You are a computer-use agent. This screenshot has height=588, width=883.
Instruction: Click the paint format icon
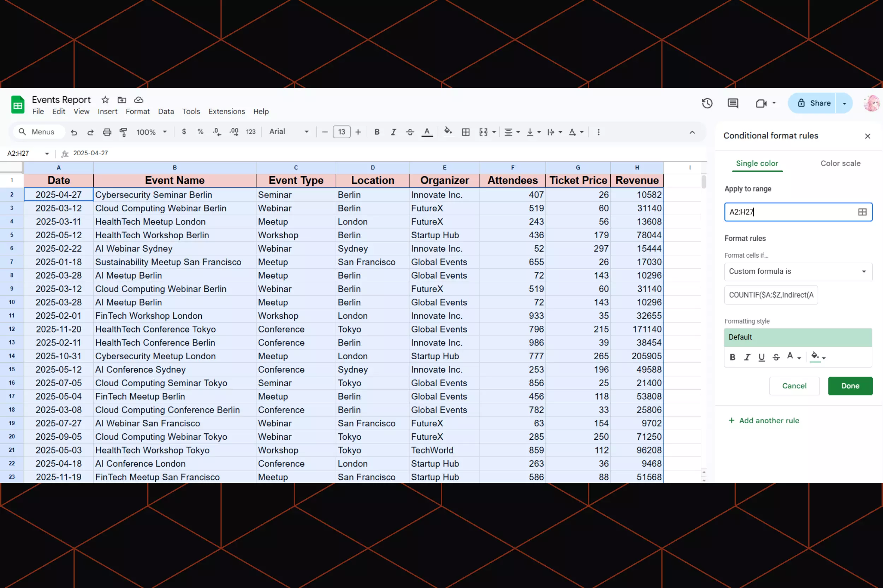point(123,132)
